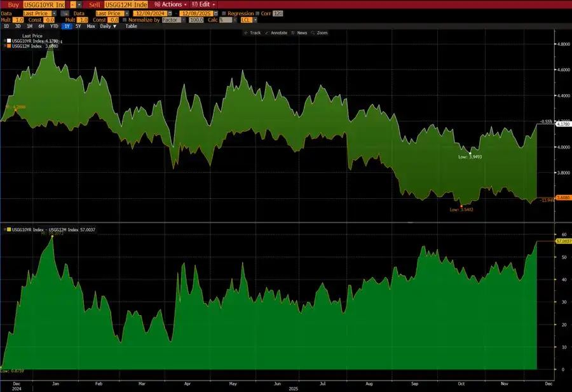Toggle the Corr checkbox
This screenshot has width=572, height=392.
pos(257,13)
